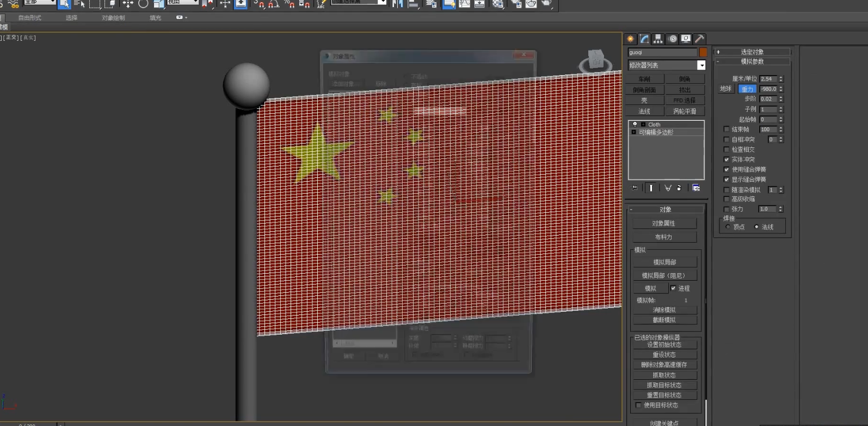Toggle the Percent Snap icon

point(290,4)
